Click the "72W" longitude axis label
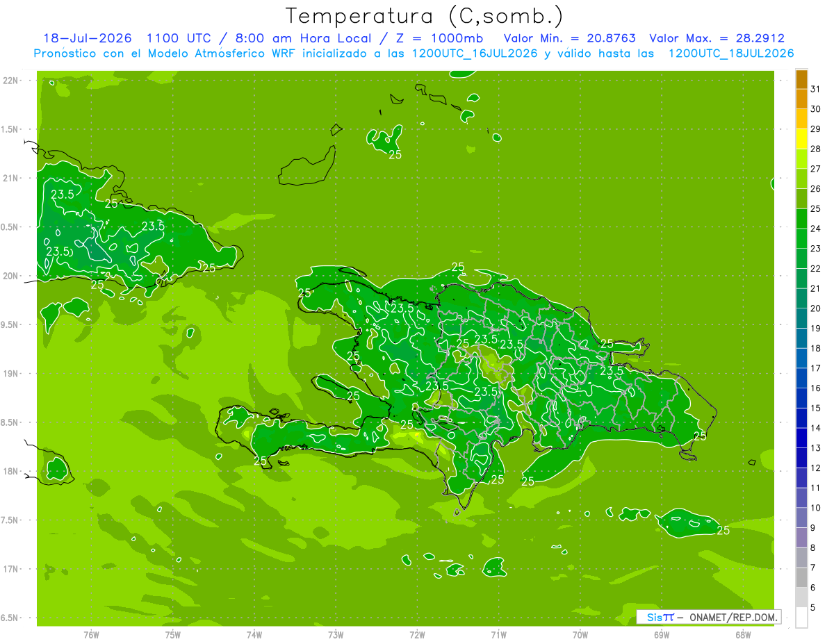This screenshot has height=644, width=834. [x=417, y=635]
